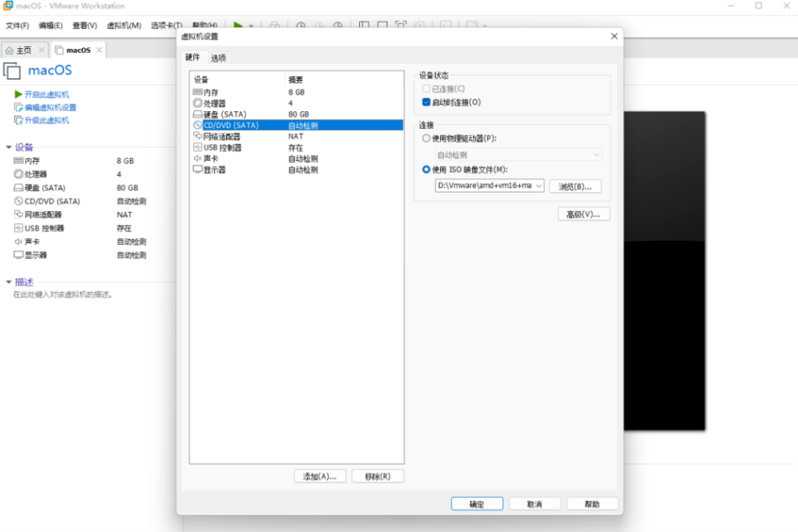Viewport: 798px width, 532px height.
Task: Click the edit icon beside 编辑虚拟机设置
Action: coord(19,107)
